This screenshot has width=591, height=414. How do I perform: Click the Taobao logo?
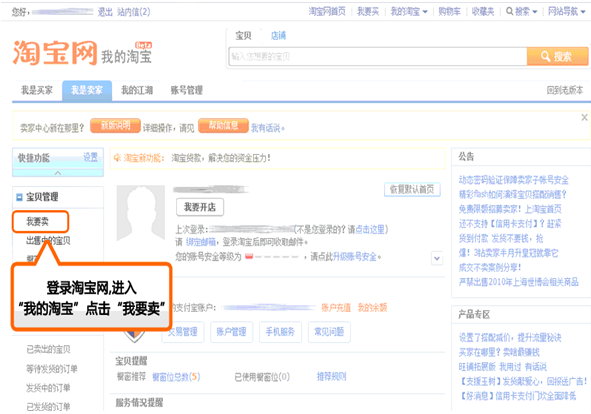55,53
